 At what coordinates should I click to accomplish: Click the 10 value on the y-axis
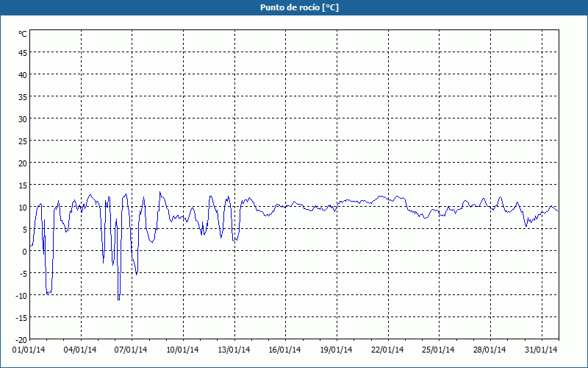(23, 208)
